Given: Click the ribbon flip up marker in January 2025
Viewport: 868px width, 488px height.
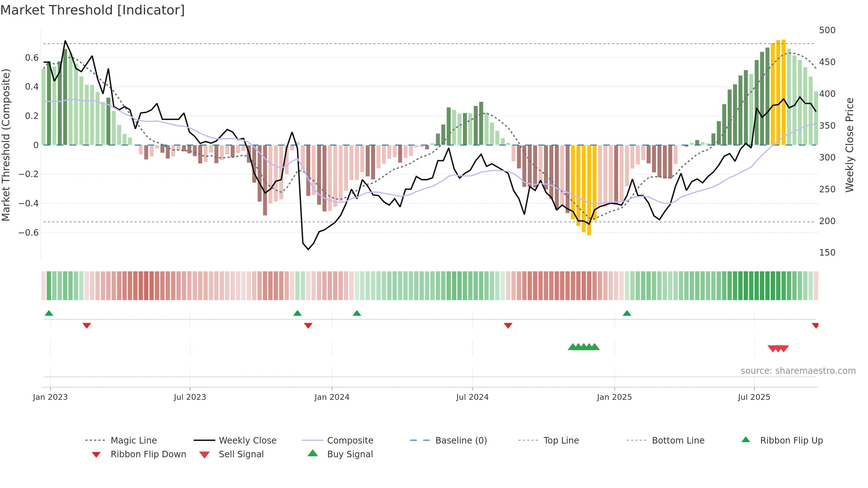Looking at the screenshot, I should [627, 313].
